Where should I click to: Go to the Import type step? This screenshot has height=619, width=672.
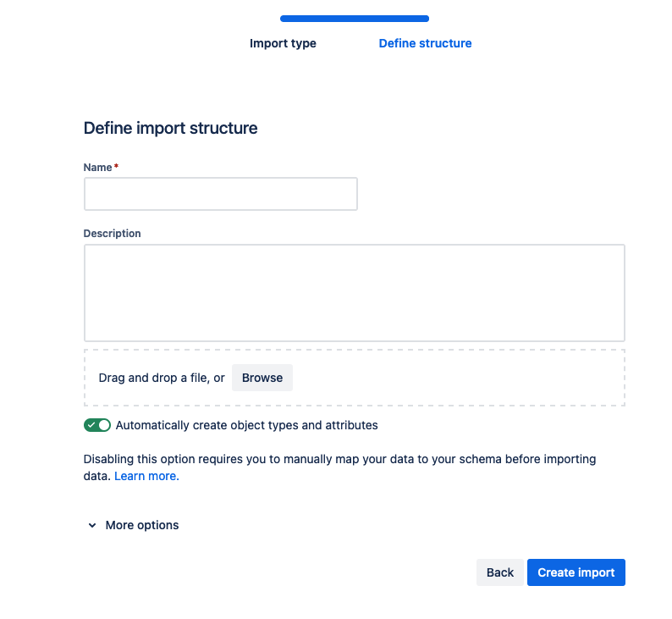click(x=283, y=43)
